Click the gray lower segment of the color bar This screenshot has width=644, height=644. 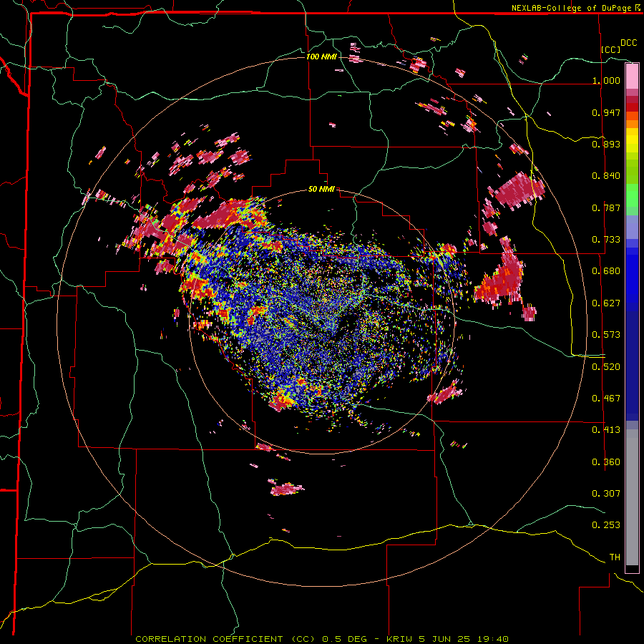click(x=632, y=497)
